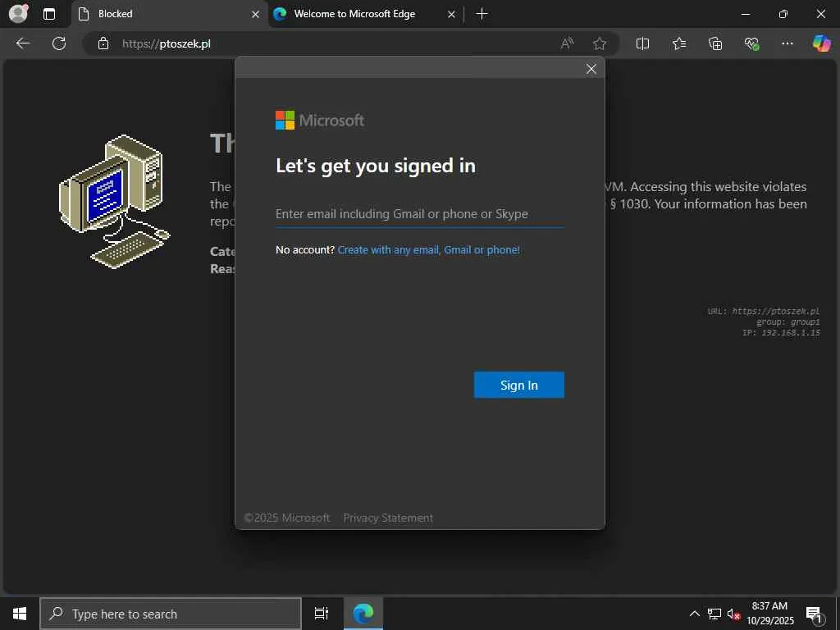Click the URL: https://ptoszek.pl text
The width and height of the screenshot is (840, 630).
(764, 311)
